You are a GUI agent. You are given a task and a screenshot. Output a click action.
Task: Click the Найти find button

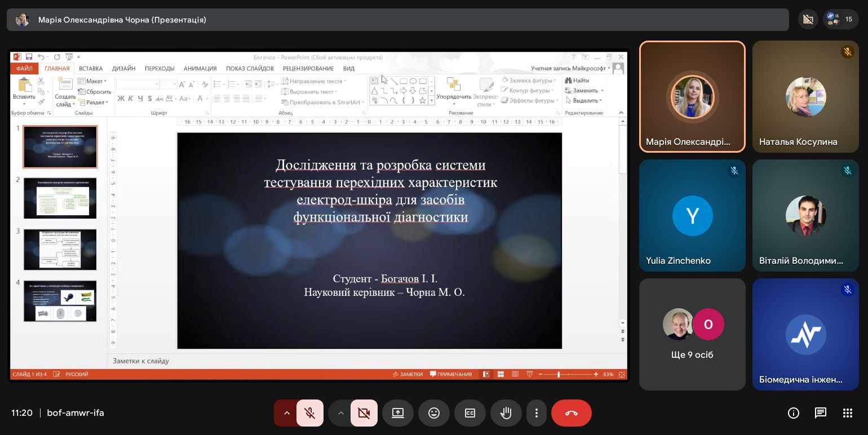pyautogui.click(x=577, y=81)
